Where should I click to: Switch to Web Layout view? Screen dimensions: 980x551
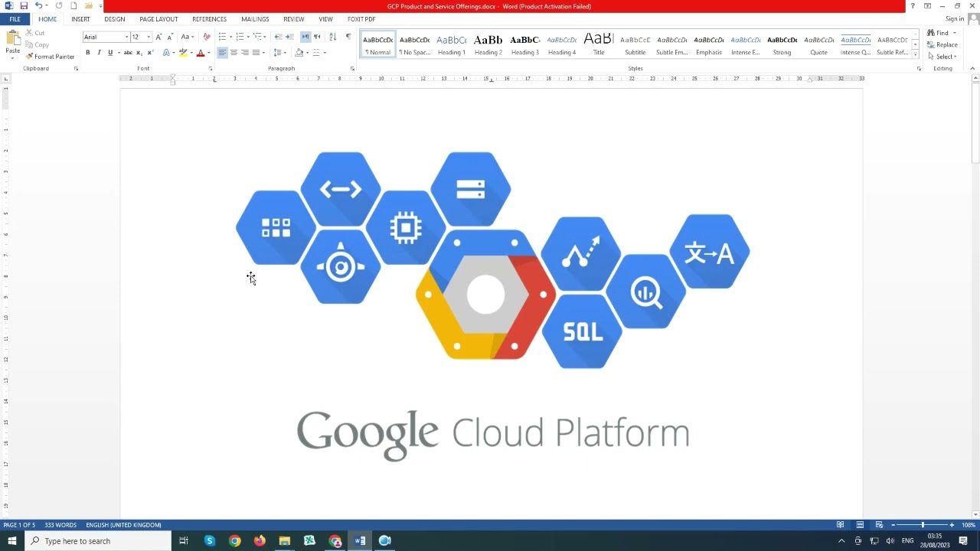click(x=879, y=525)
